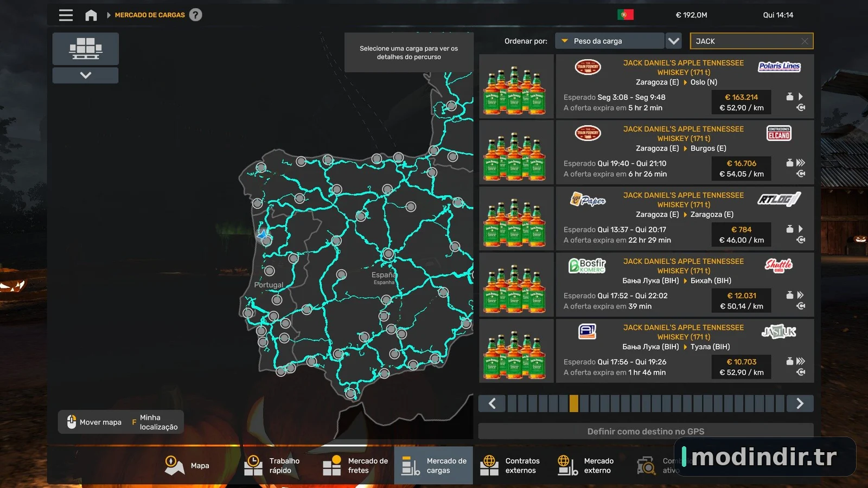Viewport: 868px width, 488px height.
Task: Click the Shuttle Cola company logo
Action: (779, 265)
